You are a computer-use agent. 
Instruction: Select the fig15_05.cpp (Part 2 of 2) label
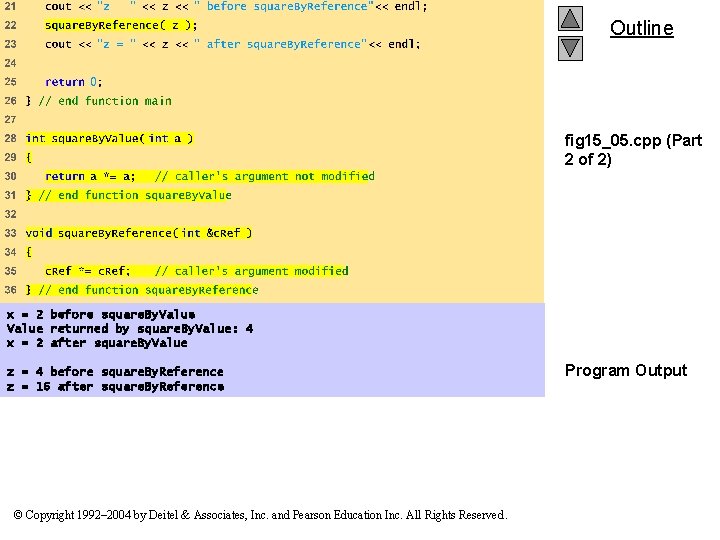click(x=633, y=150)
